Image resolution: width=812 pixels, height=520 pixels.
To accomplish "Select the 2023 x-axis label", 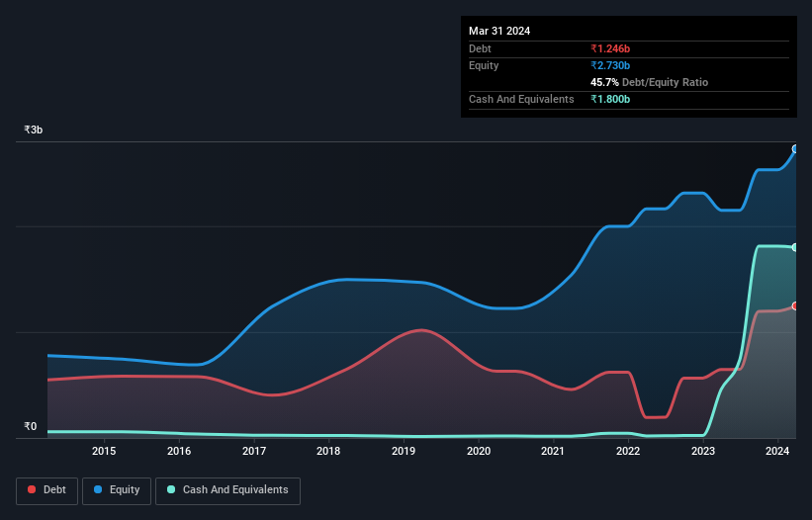I will [x=703, y=451].
